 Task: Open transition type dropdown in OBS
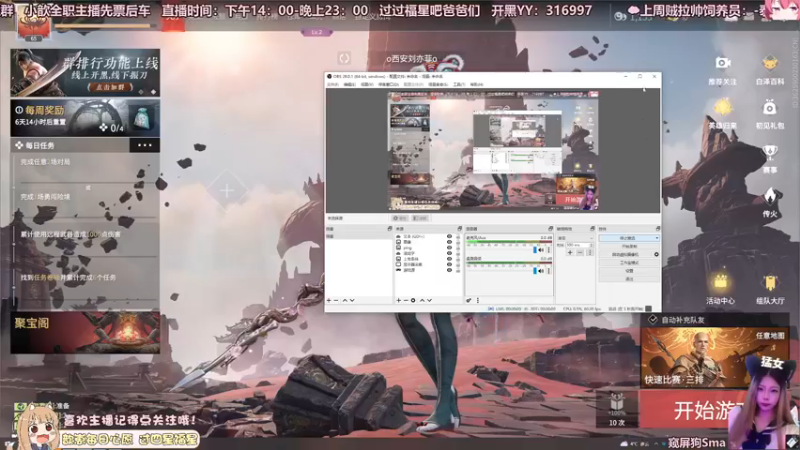[x=576, y=238]
